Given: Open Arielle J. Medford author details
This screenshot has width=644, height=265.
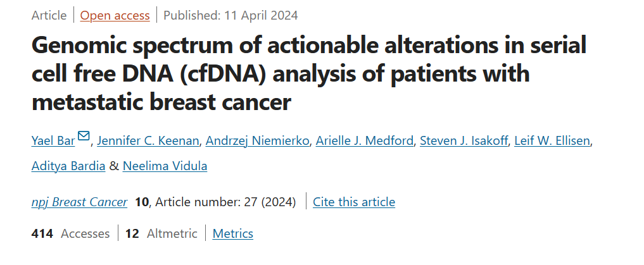Looking at the screenshot, I should 365,141.
